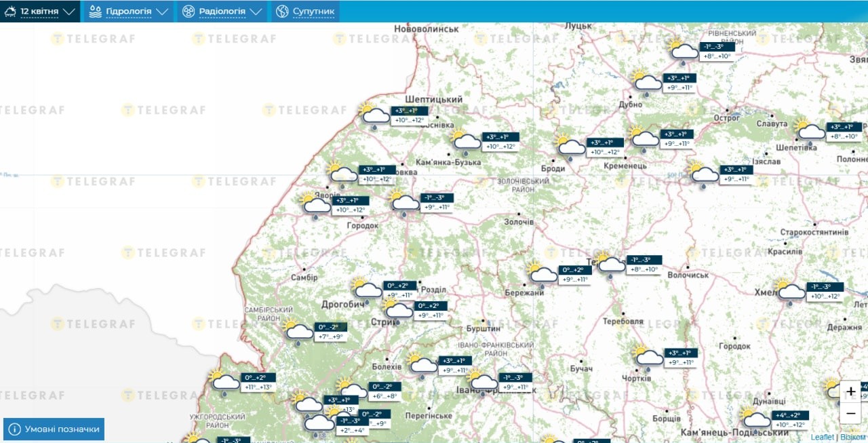Open the Радіологія dropdown chevron

[x=256, y=12]
